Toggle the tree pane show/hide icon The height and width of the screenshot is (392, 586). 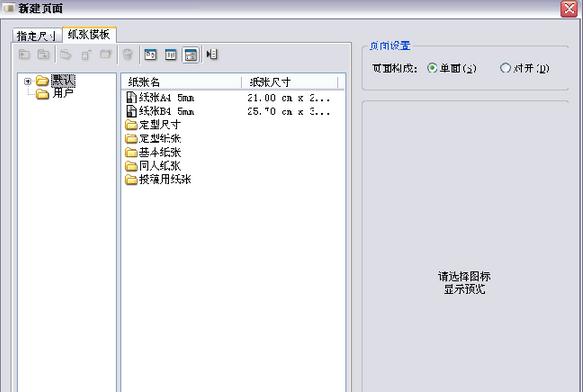[x=212, y=54]
